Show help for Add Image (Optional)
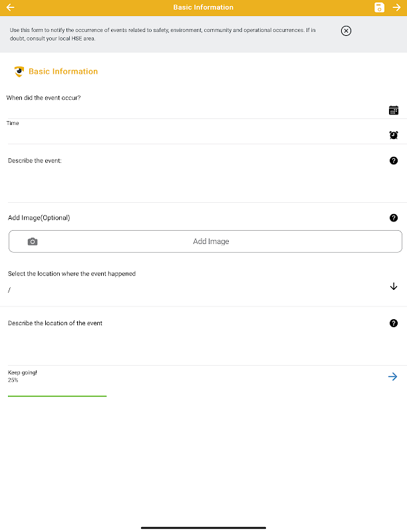Viewport: 407px width, 532px height. [x=394, y=218]
